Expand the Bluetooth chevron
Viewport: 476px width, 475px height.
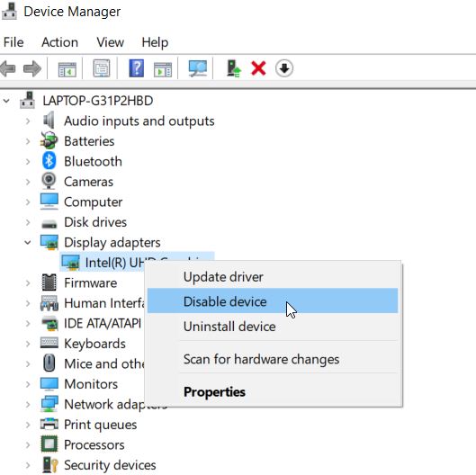pyautogui.click(x=28, y=161)
